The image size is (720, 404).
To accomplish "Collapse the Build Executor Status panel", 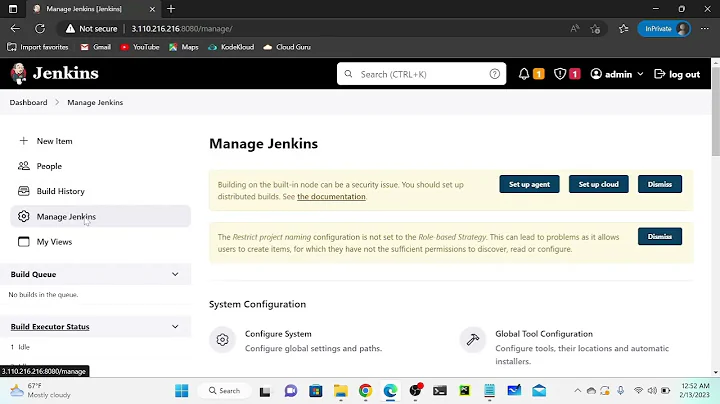I will click(x=175, y=326).
